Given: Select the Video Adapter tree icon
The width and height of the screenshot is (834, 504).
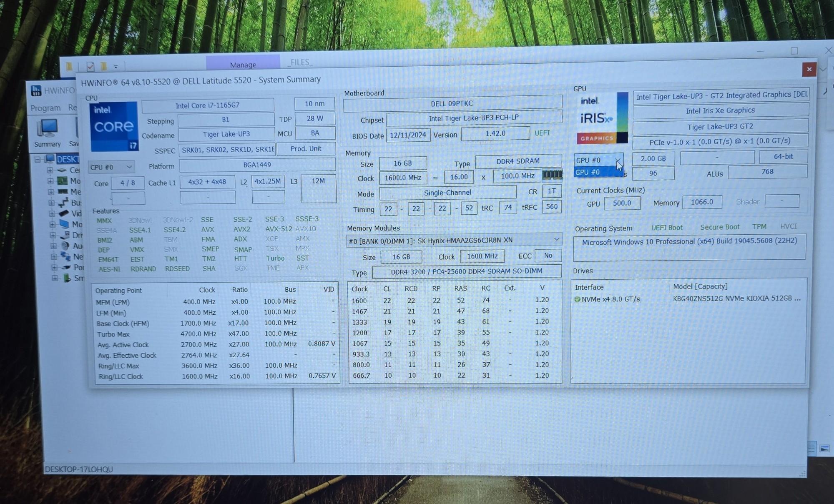Looking at the screenshot, I should 64,213.
